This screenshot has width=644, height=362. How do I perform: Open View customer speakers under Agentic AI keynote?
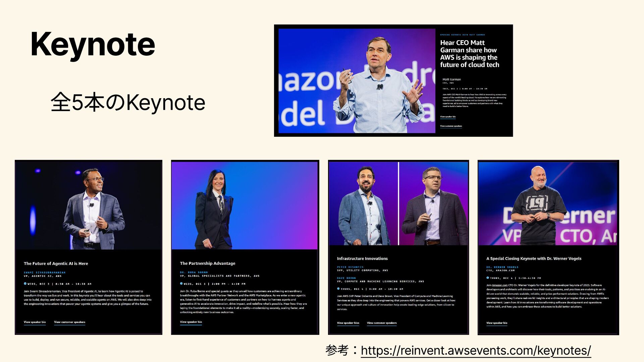69,322
